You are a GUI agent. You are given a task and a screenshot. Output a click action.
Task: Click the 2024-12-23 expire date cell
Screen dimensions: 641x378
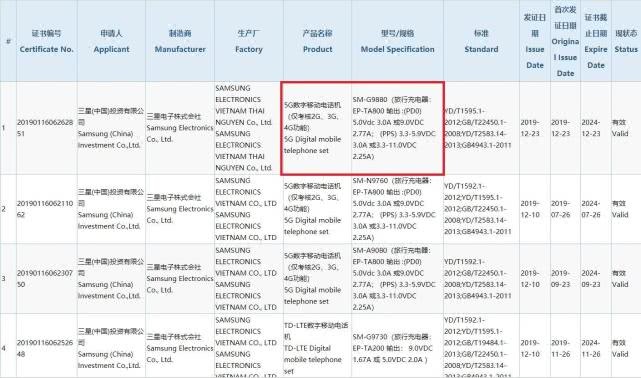click(x=596, y=128)
